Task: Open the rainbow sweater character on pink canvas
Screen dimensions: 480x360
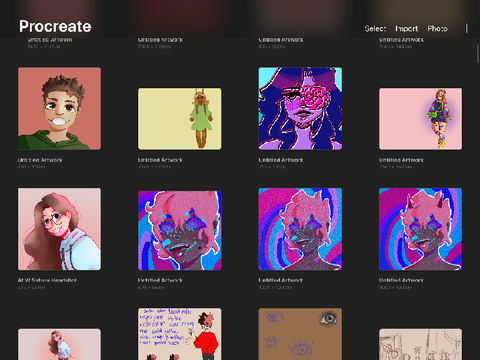Action: coord(420,119)
